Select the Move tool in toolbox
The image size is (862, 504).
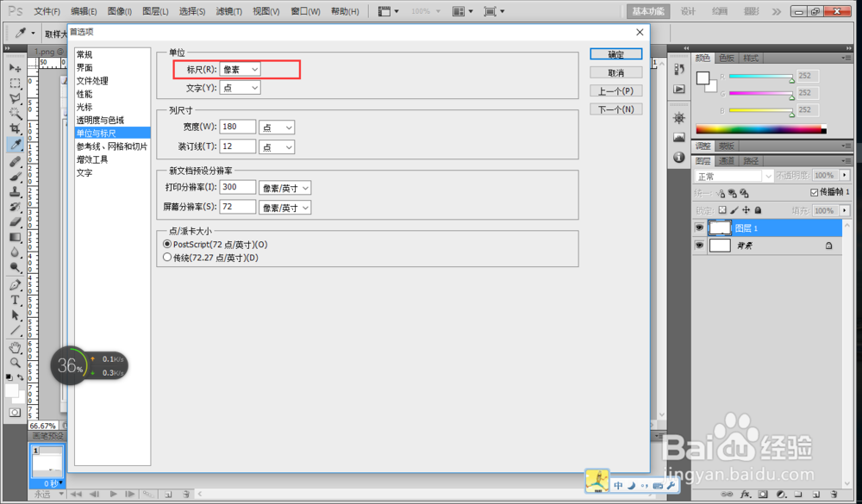[x=15, y=67]
